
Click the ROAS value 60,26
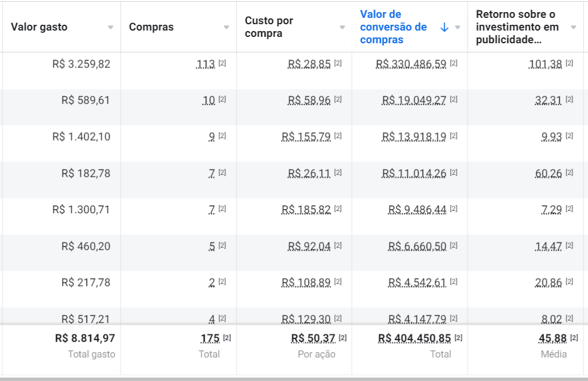pyautogui.click(x=548, y=173)
